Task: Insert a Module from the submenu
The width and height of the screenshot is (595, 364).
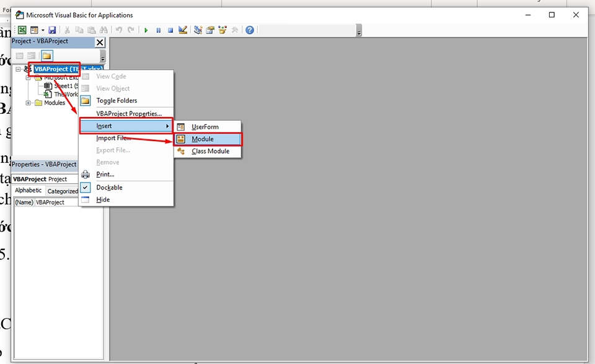Action: (x=208, y=139)
